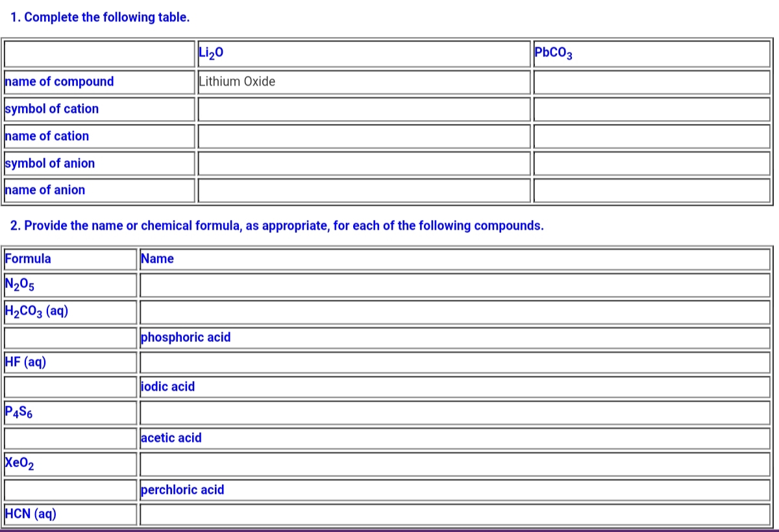
Task: Click the formula blank beside iodic acid
Action: coord(69,387)
